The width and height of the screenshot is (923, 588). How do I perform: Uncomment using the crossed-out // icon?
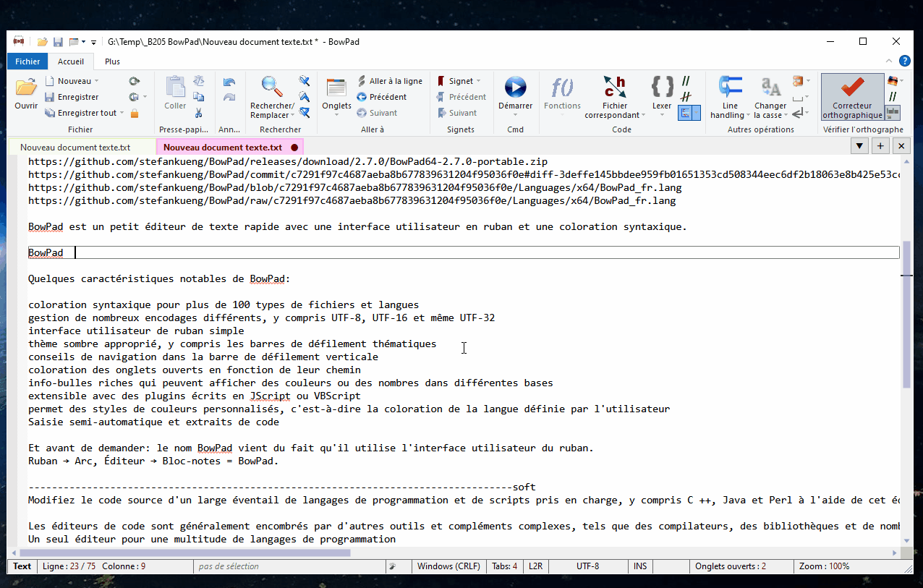click(x=686, y=97)
